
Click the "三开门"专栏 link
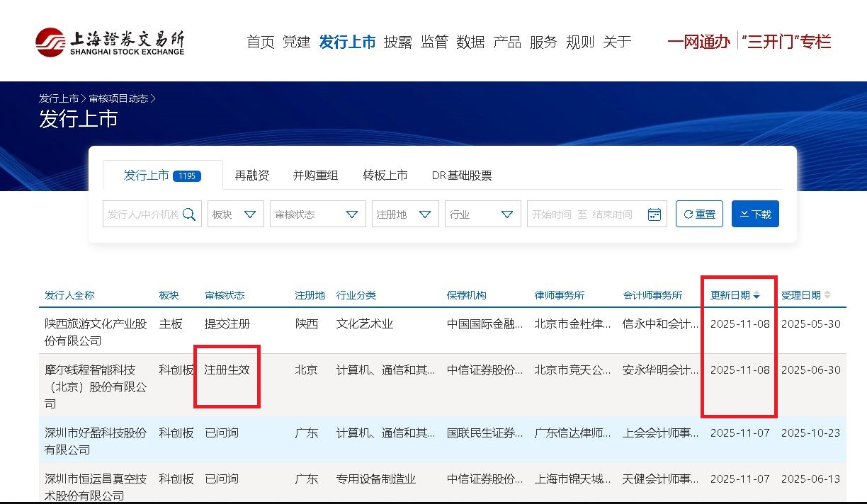point(786,42)
